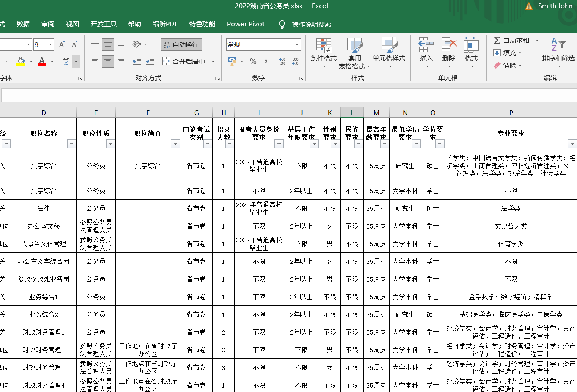Screen dimensions: 577x392
Task: Click the accounting number format icon
Action: [232, 61]
